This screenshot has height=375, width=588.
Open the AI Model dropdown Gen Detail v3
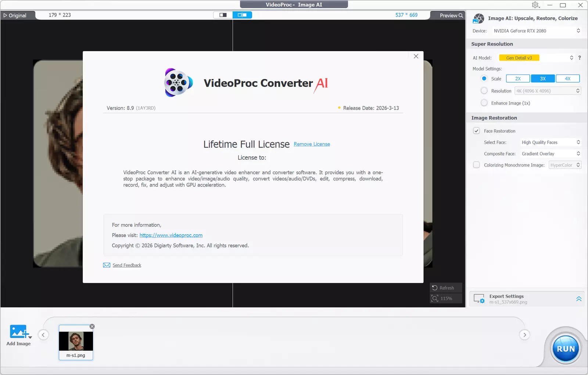[537, 58]
